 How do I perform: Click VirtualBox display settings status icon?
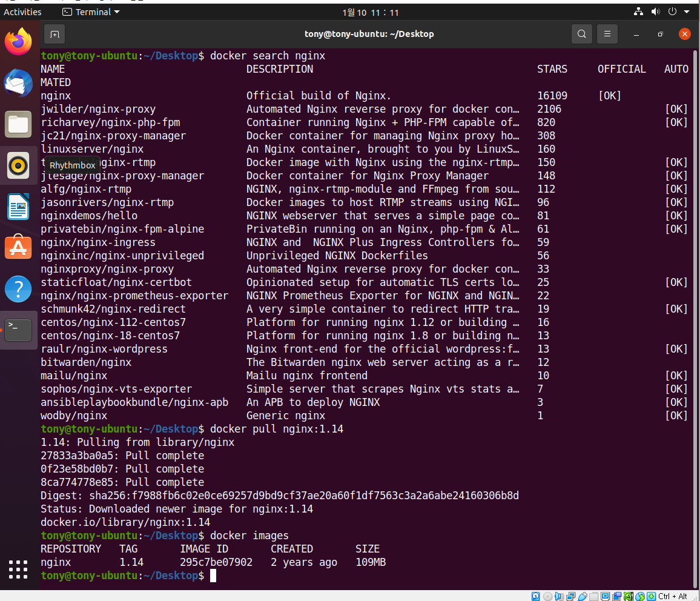[606, 596]
